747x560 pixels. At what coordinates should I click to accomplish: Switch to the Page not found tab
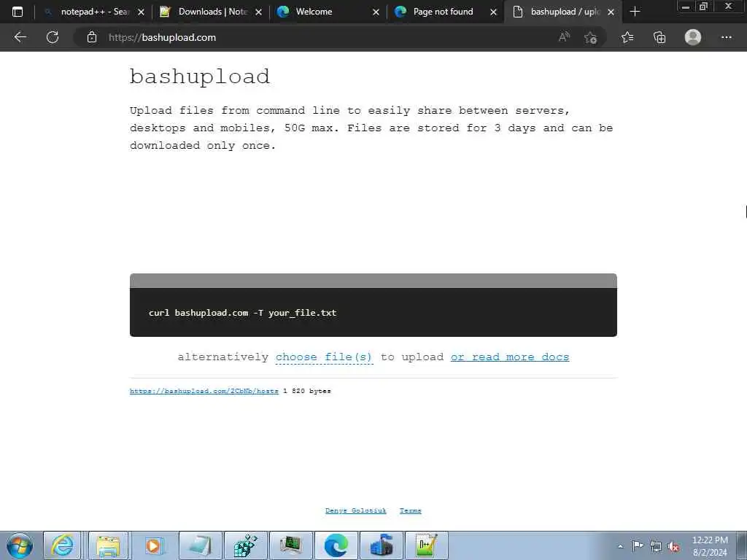coord(446,12)
